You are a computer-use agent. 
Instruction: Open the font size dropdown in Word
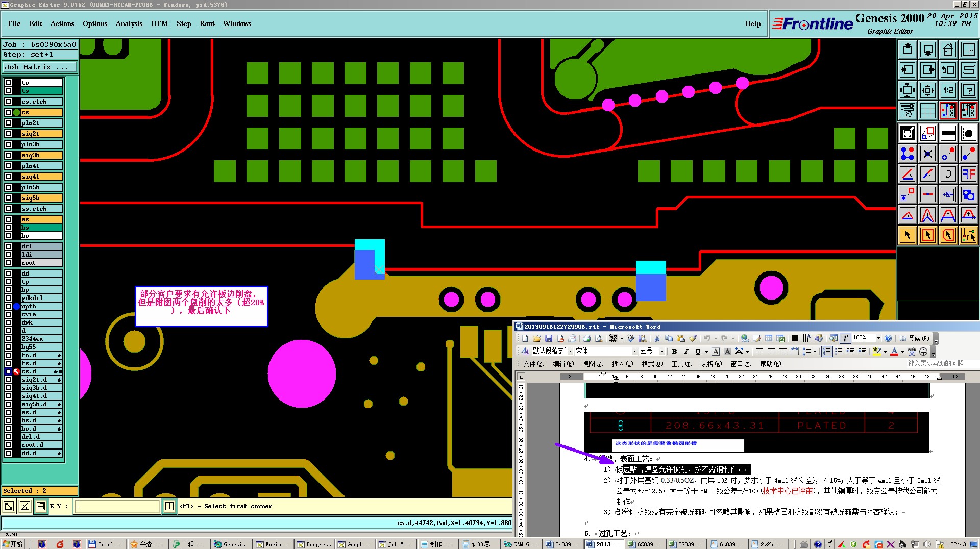(662, 351)
